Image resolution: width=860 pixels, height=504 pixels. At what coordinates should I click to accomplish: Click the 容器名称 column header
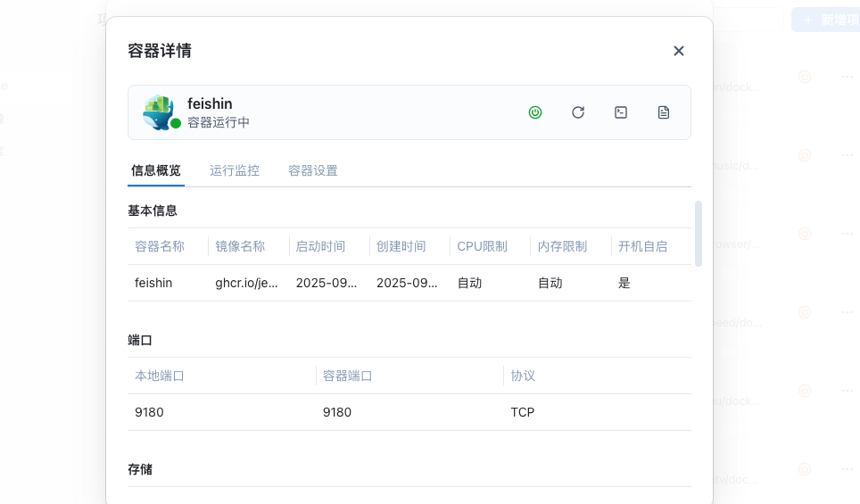tap(160, 246)
